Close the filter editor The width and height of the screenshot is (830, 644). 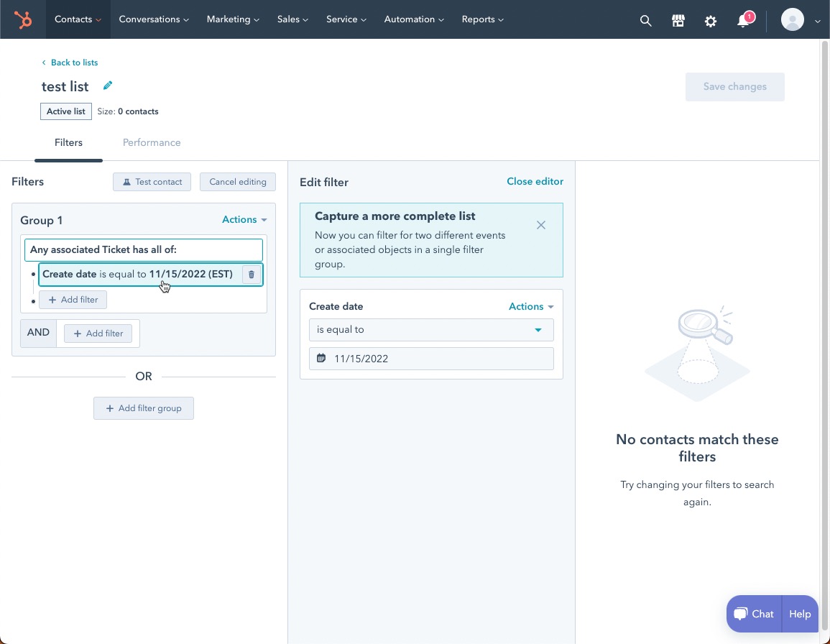pyautogui.click(x=535, y=182)
